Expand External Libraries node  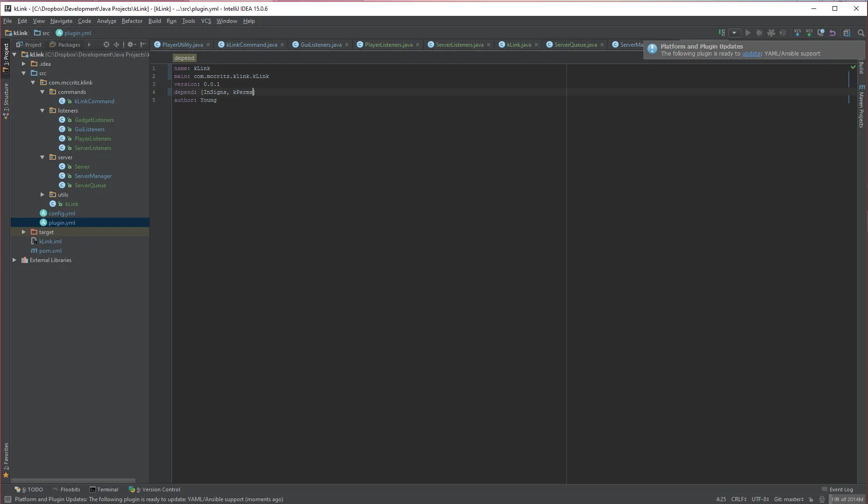(14, 260)
